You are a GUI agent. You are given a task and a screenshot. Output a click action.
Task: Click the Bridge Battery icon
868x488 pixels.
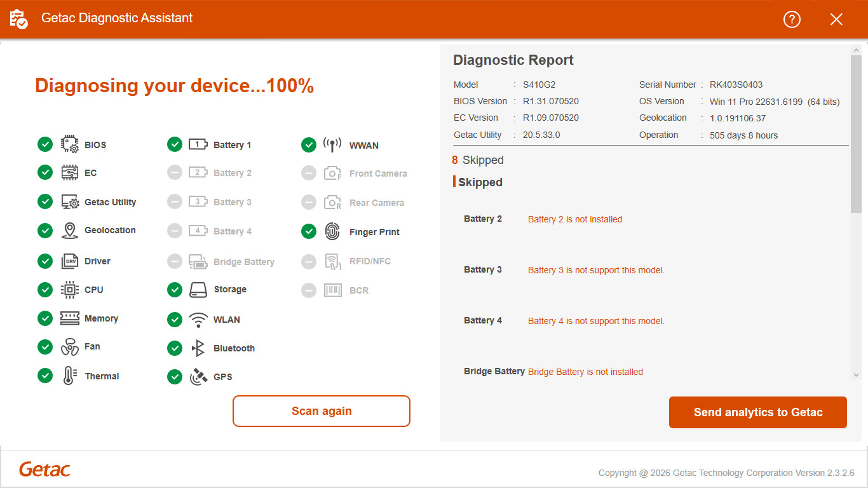pos(198,261)
